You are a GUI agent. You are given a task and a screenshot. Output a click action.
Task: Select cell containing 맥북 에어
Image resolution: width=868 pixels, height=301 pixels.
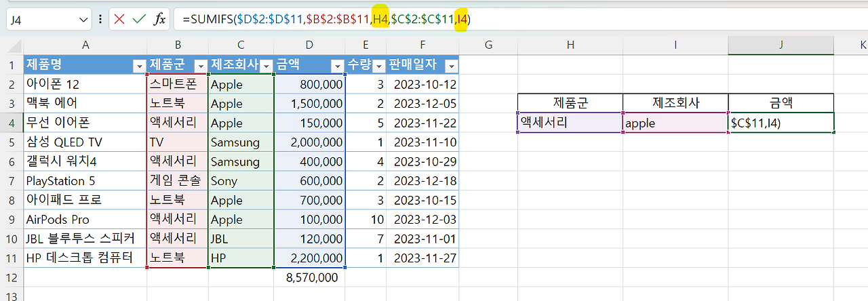pyautogui.click(x=85, y=104)
